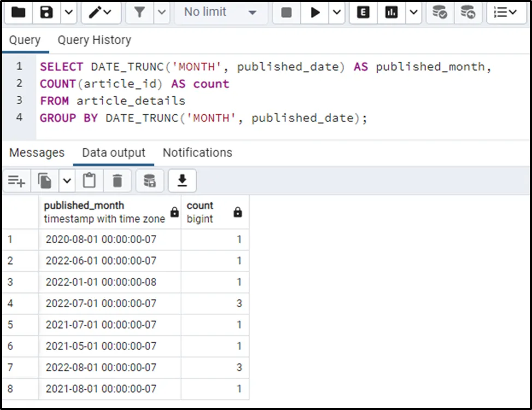
Task: Click the Add row icon in results toolbar
Action: coord(16,180)
